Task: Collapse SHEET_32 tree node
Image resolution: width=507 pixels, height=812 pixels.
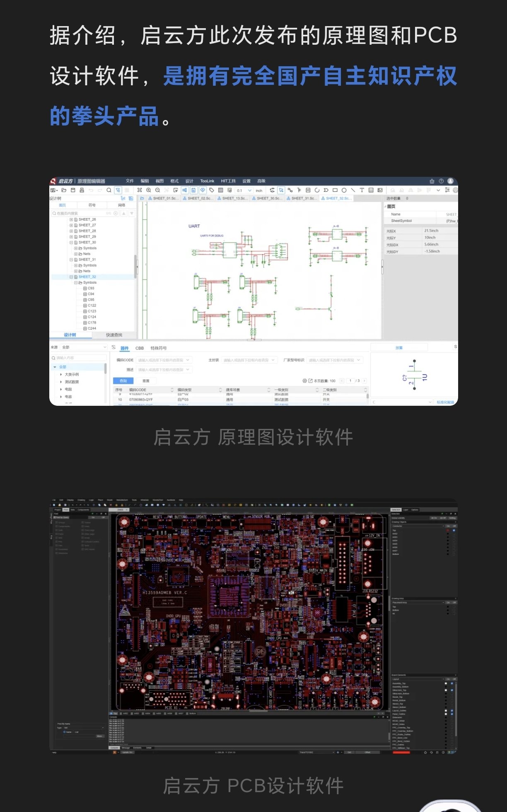Action: pos(71,277)
